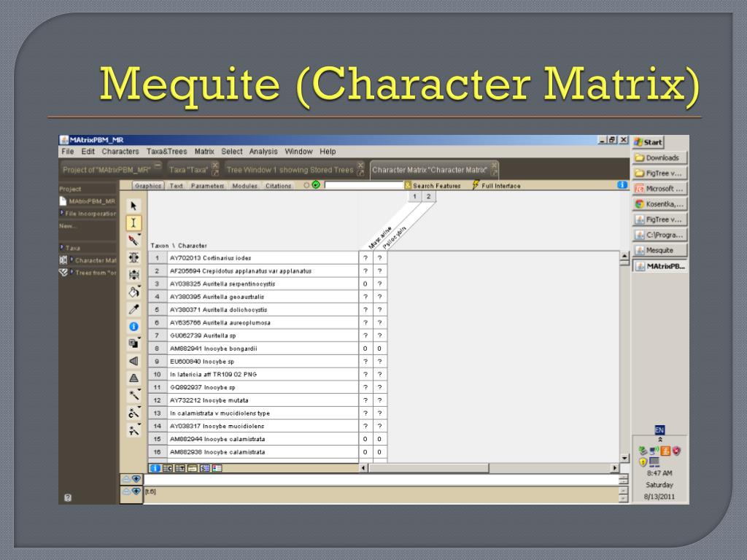Select the I-beam text edit tool
This screenshot has width=747, height=560.
[x=133, y=223]
